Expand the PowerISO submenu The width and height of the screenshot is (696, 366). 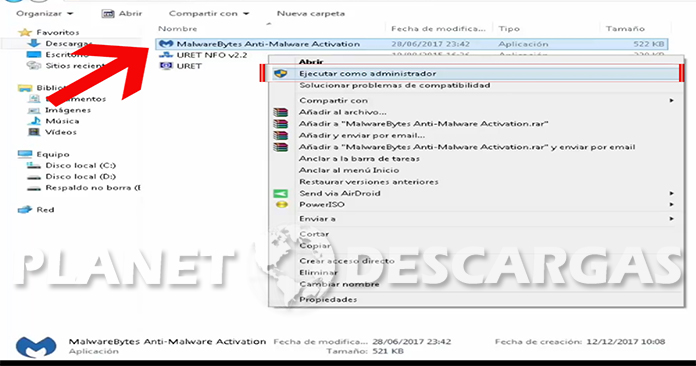pos(672,205)
